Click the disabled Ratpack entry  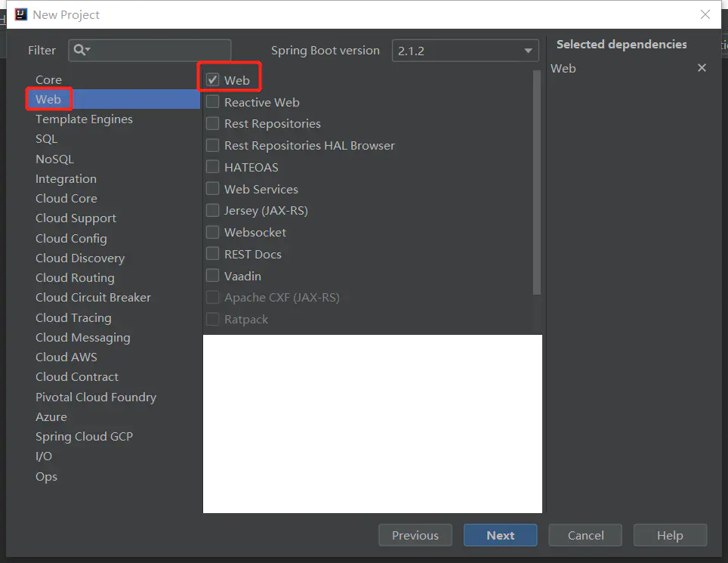pyautogui.click(x=246, y=320)
